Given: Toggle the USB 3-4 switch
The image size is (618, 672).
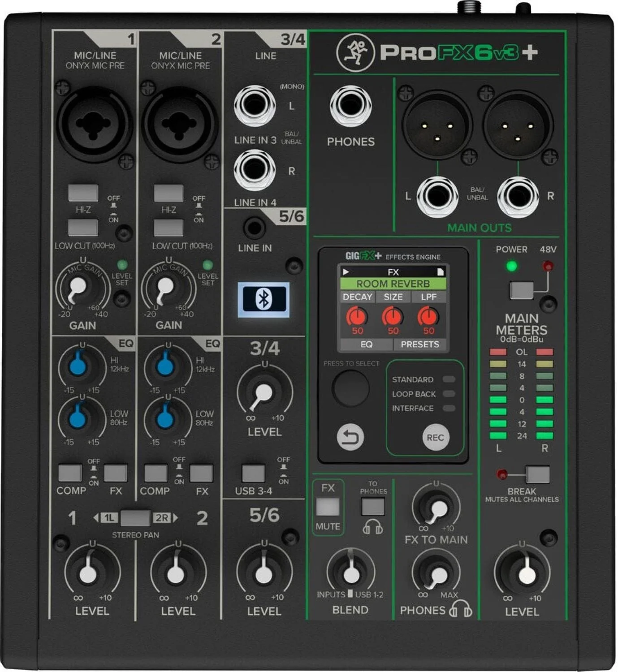Looking at the screenshot, I should 253,473.
